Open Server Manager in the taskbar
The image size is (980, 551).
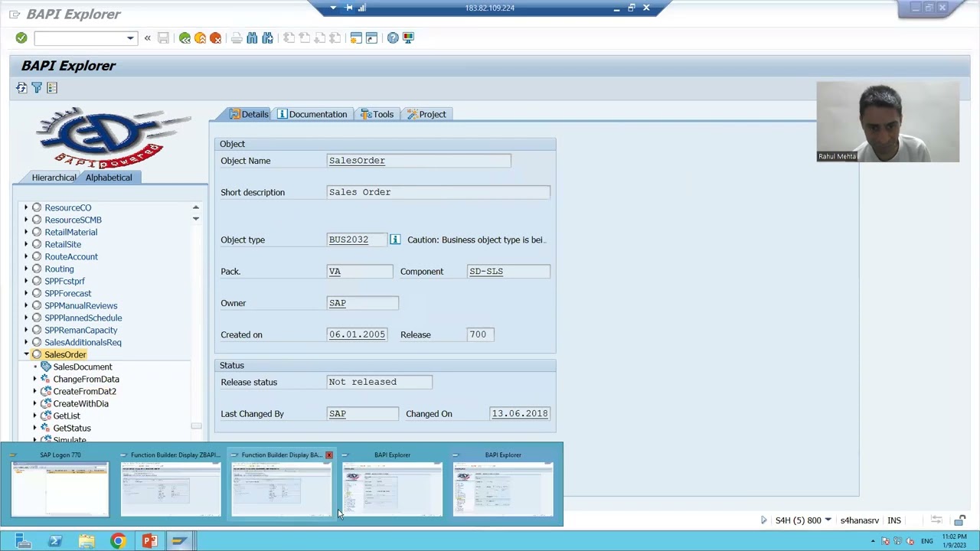tap(22, 541)
